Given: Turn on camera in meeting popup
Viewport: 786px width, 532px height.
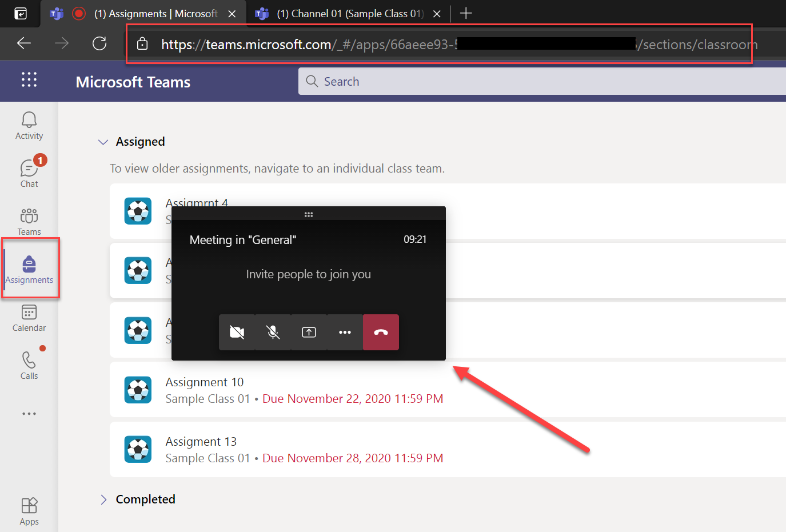Looking at the screenshot, I should [237, 332].
